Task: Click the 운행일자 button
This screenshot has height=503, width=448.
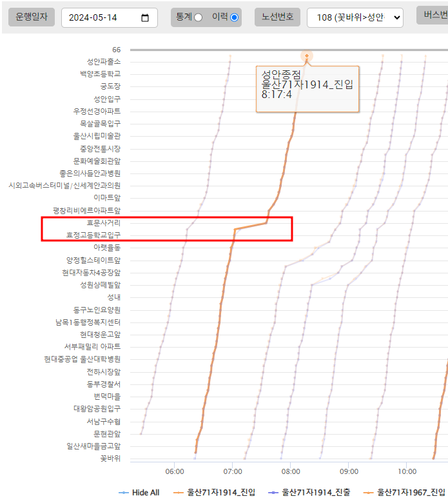Action: 32,17
